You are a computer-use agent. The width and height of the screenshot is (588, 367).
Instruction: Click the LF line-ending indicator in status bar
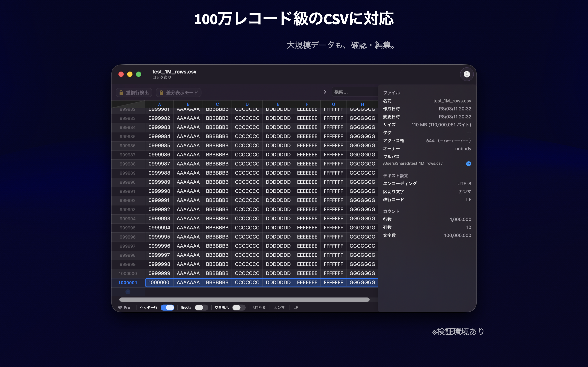[x=295, y=307]
